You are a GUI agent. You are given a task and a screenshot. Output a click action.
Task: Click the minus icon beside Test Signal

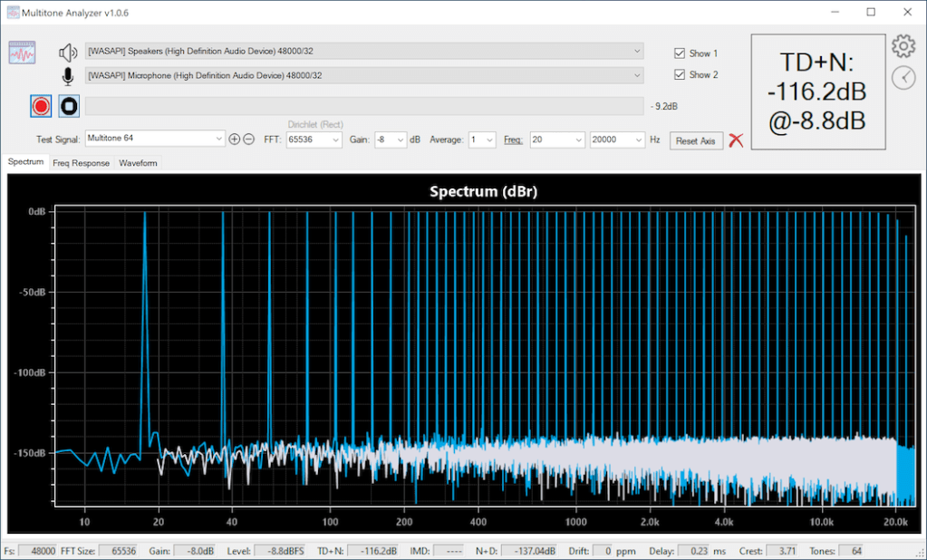pos(248,140)
